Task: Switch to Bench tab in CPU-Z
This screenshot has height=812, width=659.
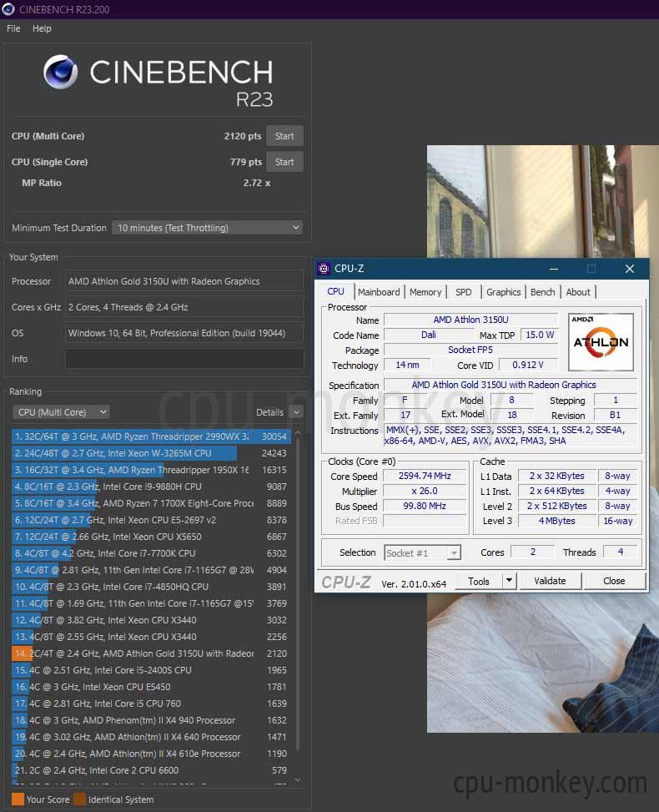Action: [542, 292]
